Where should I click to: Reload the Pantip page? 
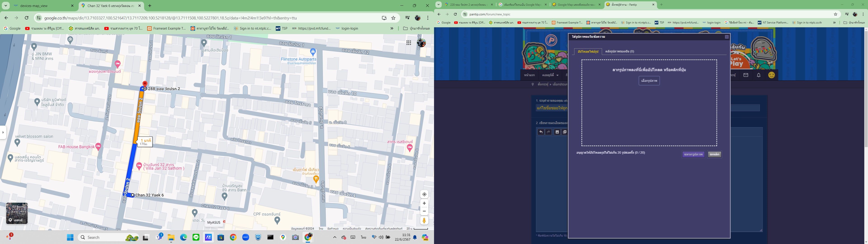(455, 14)
